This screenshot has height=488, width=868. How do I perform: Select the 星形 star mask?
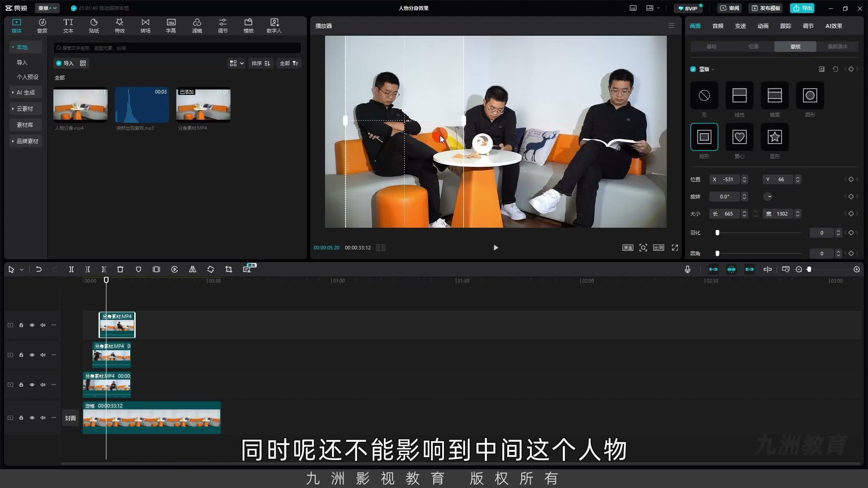[775, 137]
